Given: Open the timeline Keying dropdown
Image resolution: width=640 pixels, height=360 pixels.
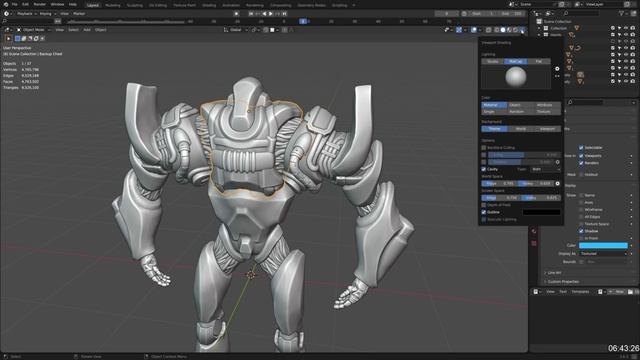Looking at the screenshot, I should pyautogui.click(x=47, y=13).
